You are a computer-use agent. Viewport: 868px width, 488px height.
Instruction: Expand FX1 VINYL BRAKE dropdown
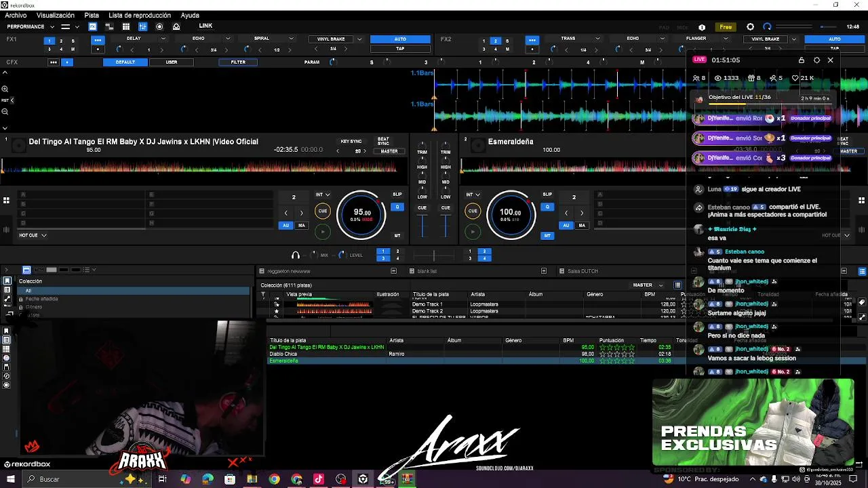[359, 39]
